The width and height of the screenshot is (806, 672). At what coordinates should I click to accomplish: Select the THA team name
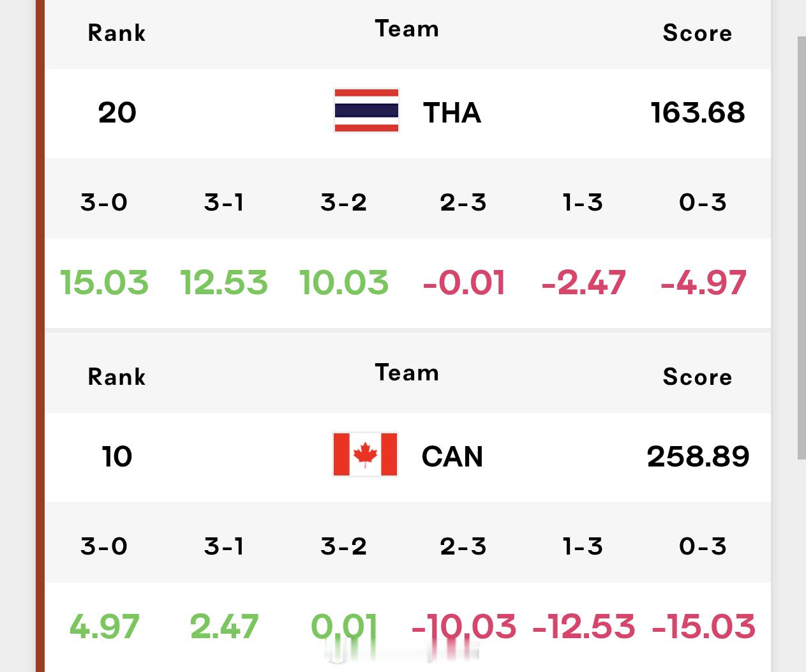coord(452,113)
